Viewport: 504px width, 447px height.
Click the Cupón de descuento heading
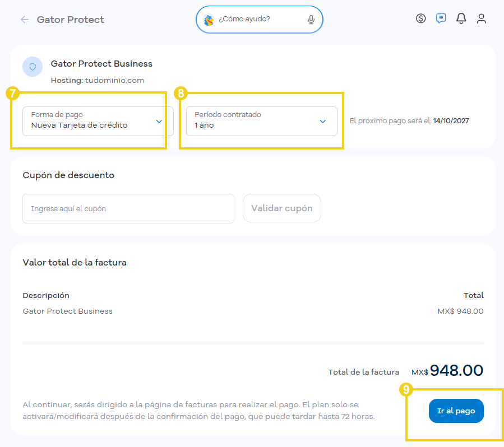click(x=68, y=175)
